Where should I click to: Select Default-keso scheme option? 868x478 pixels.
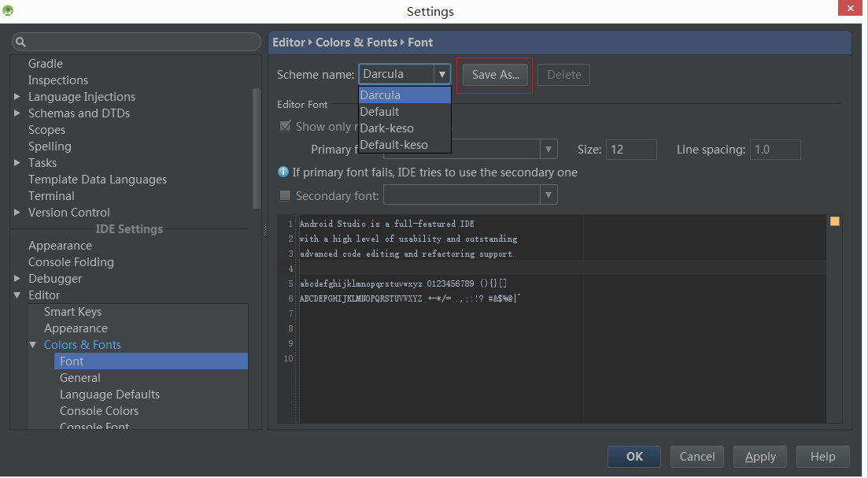[x=393, y=145]
